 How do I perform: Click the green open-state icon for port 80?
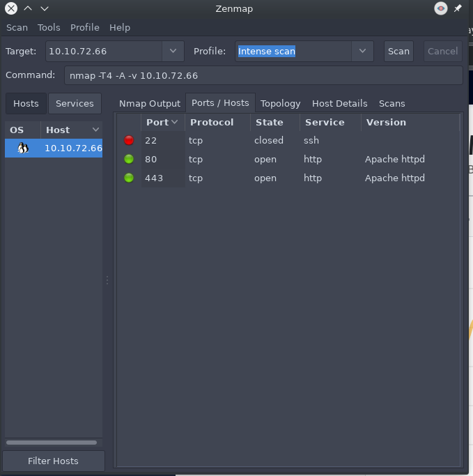click(129, 159)
